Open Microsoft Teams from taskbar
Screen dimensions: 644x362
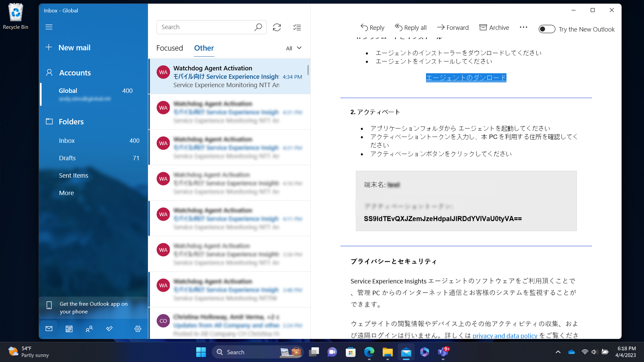pos(443,352)
